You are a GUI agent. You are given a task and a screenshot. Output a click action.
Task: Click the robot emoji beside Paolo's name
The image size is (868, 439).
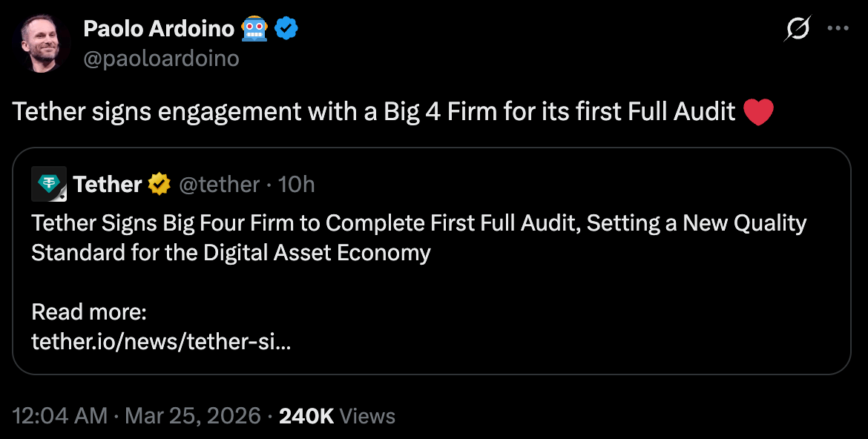254,29
